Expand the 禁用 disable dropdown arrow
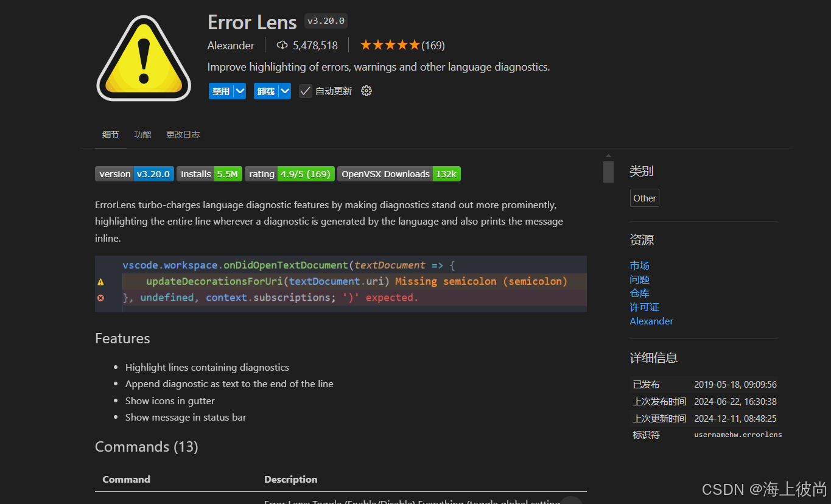This screenshot has height=504, width=831. click(240, 91)
